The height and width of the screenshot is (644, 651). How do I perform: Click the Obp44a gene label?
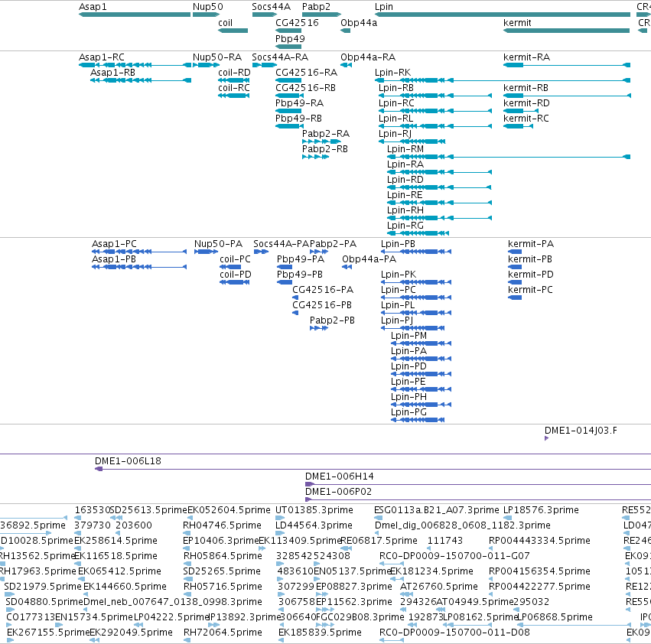pos(359,23)
